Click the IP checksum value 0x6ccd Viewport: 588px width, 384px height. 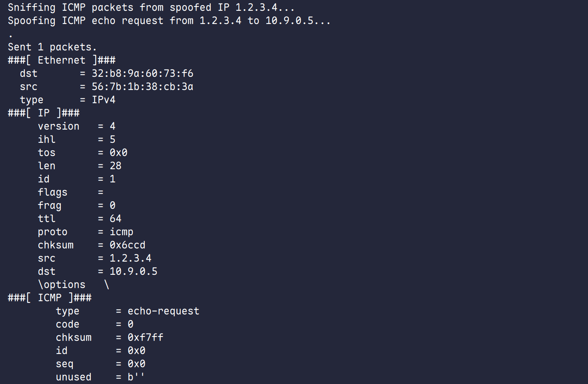[128, 245]
